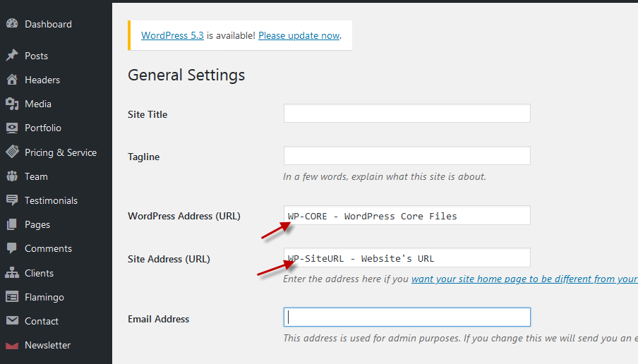Click the Tagline label

144,157
